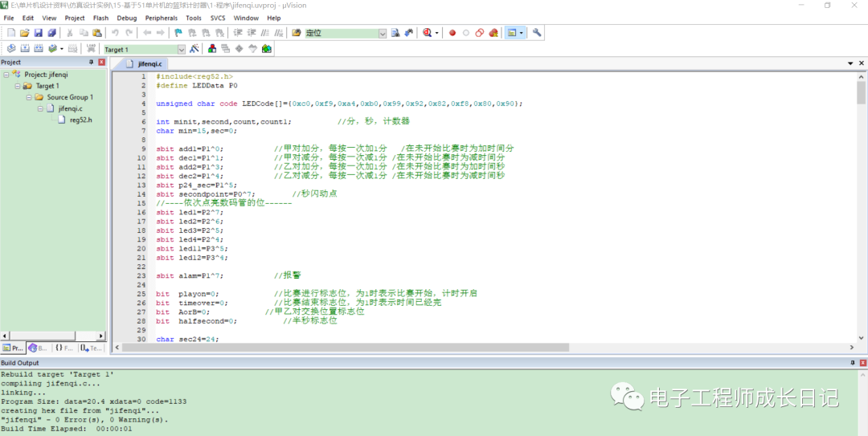Click the Undo toolbar icon
This screenshot has height=436, width=868.
click(116, 33)
